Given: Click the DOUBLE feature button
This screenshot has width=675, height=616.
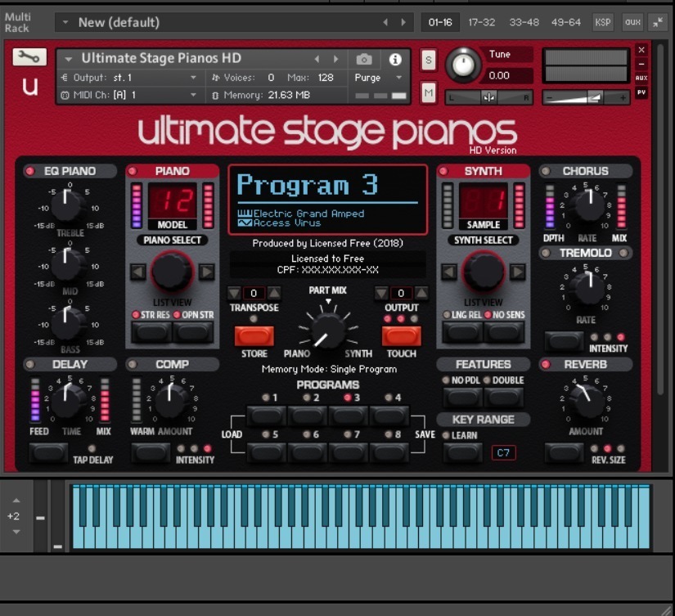Looking at the screenshot, I should coord(504,397).
